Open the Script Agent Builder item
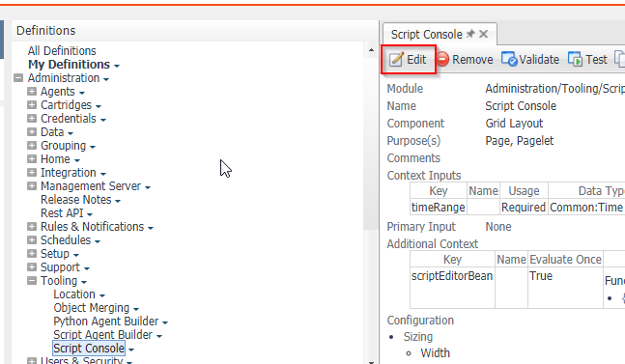Viewport: 625px width, 364px height. point(102,334)
